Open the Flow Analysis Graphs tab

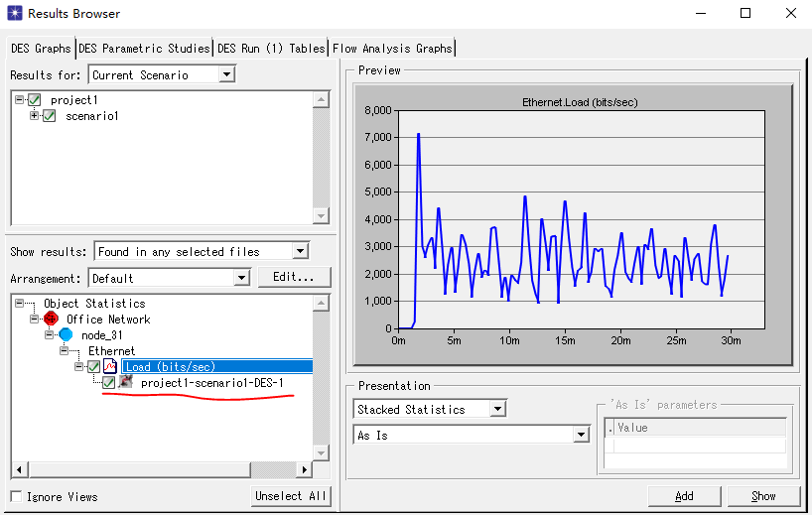pyautogui.click(x=392, y=49)
